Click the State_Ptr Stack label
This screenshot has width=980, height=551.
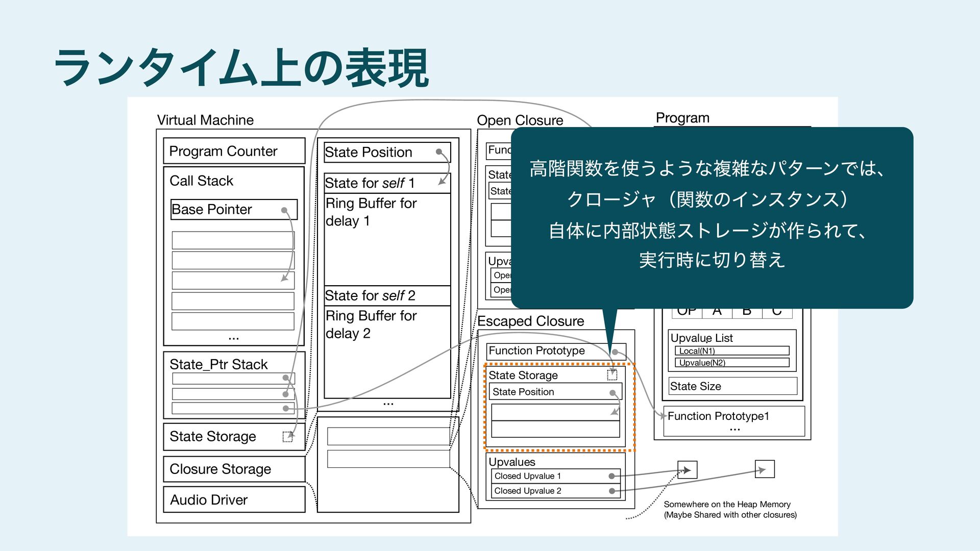click(x=218, y=364)
